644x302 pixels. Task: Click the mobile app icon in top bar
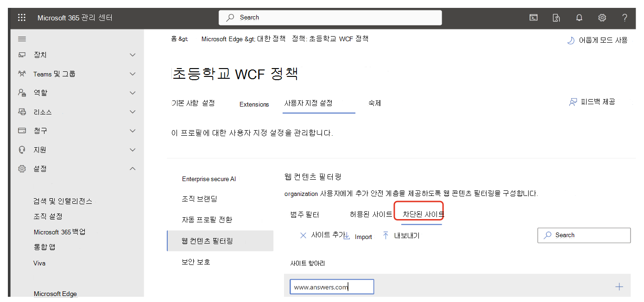pos(556,18)
